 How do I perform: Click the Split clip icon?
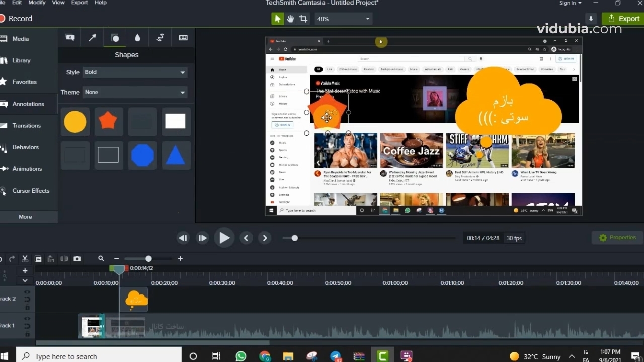64,259
